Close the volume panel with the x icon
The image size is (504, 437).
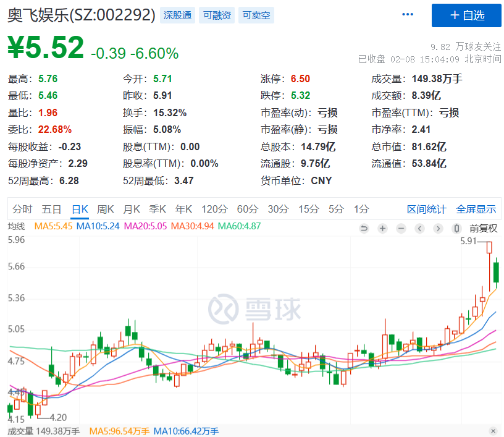(x=492, y=431)
